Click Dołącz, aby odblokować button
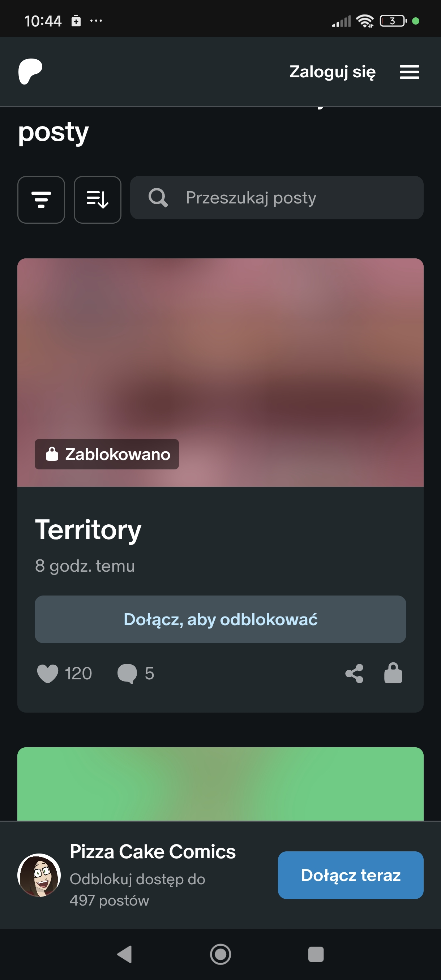The image size is (441, 980). [x=220, y=619]
